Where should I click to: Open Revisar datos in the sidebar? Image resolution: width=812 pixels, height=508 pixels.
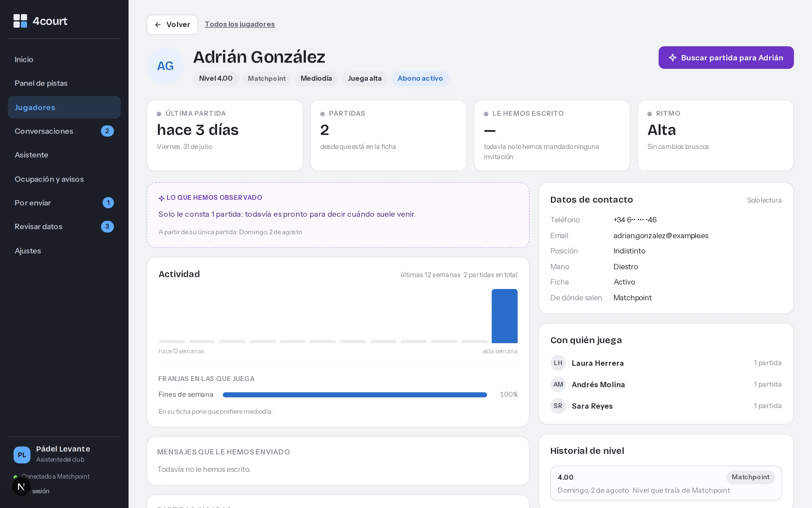64,226
